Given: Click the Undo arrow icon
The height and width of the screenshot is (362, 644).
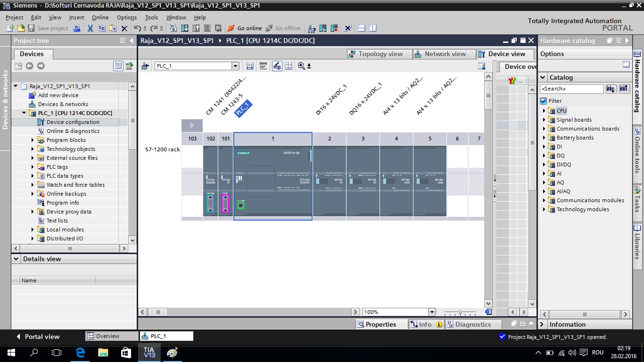Looking at the screenshot, I should pos(137,28).
